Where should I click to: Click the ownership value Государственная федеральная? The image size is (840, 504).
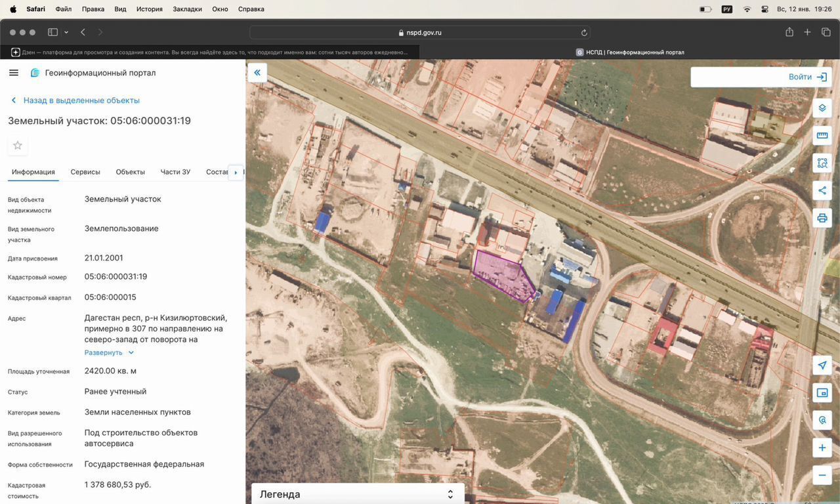pyautogui.click(x=144, y=464)
